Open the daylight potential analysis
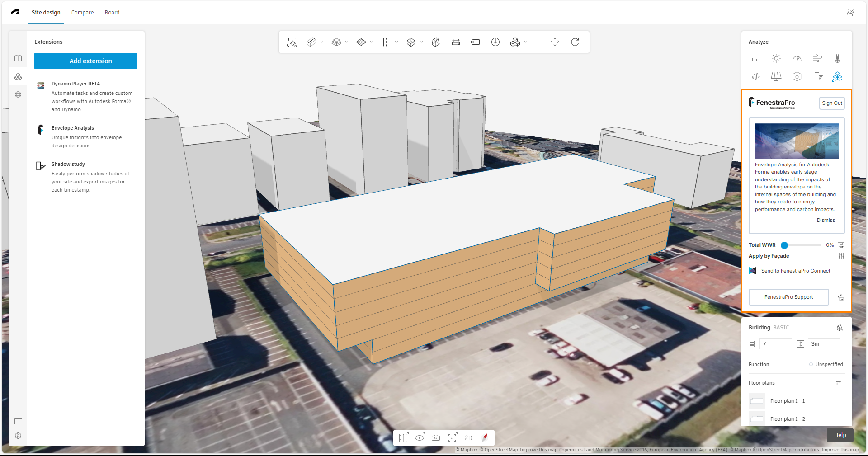Viewport: 868px width, 456px height. [797, 58]
